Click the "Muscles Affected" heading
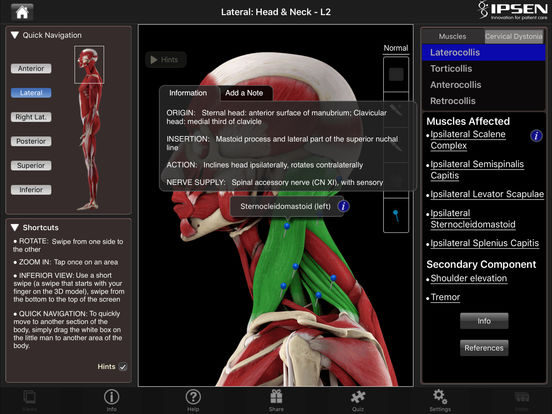Image resolution: width=552 pixels, height=414 pixels. tap(468, 121)
